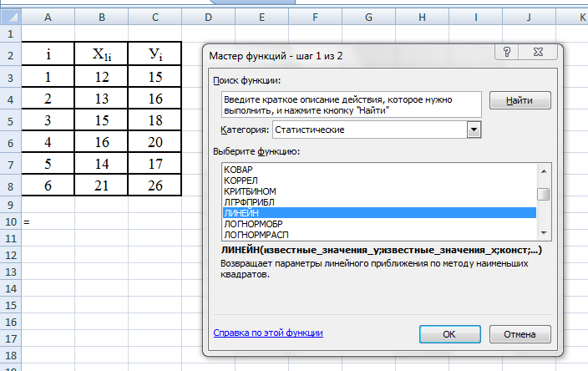588x371 pixels.
Task: Select row 2 header
Action: (11, 55)
